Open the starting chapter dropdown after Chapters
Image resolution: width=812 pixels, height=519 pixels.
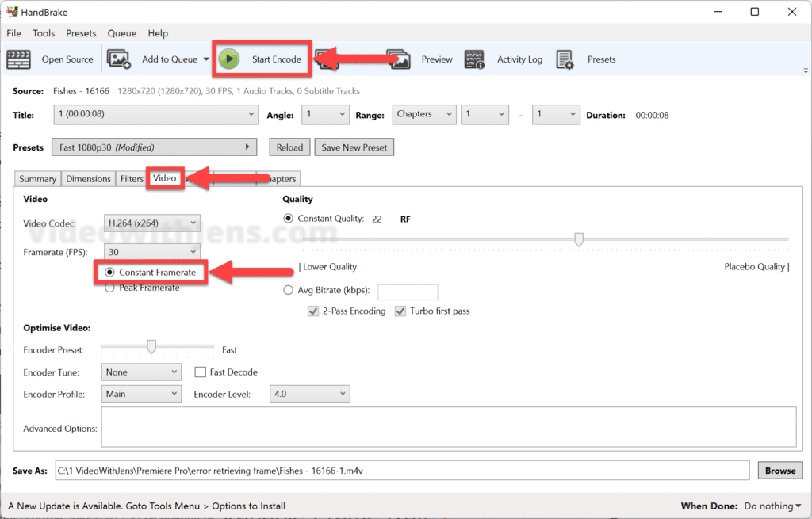click(x=485, y=114)
